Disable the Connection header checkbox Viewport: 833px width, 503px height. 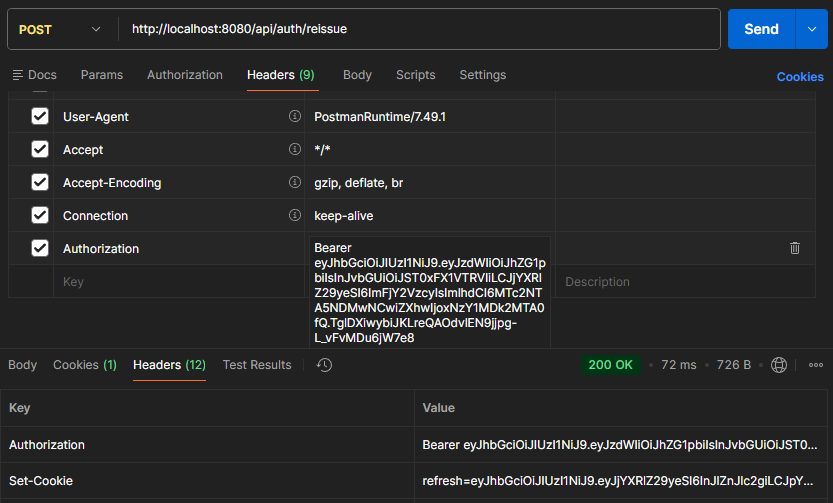tap(40, 215)
